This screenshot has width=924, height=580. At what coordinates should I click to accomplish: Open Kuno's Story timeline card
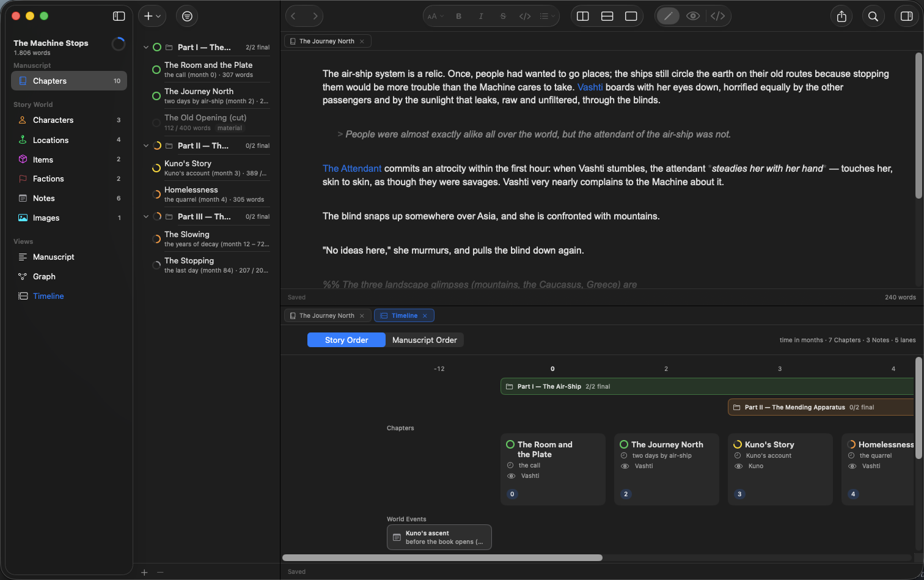tap(780, 469)
